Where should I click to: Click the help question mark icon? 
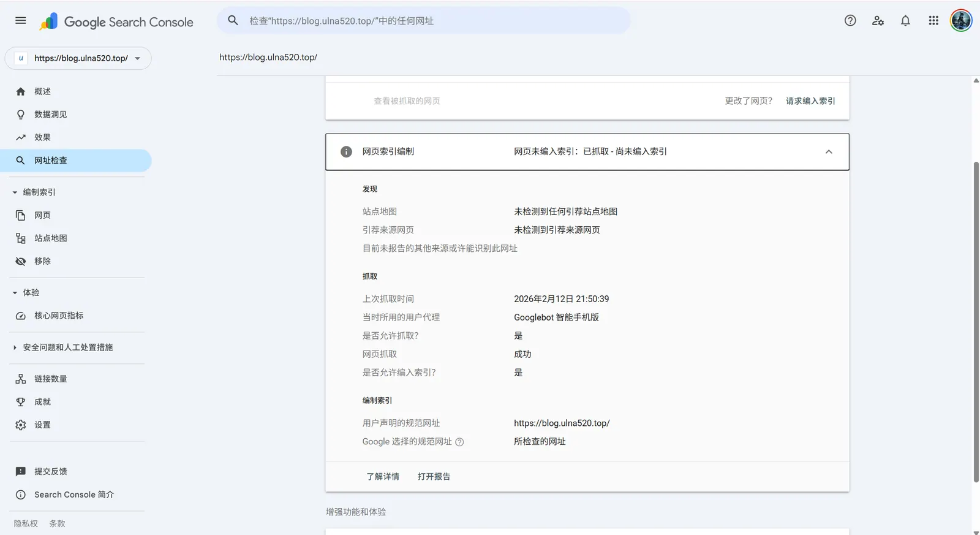tap(850, 21)
